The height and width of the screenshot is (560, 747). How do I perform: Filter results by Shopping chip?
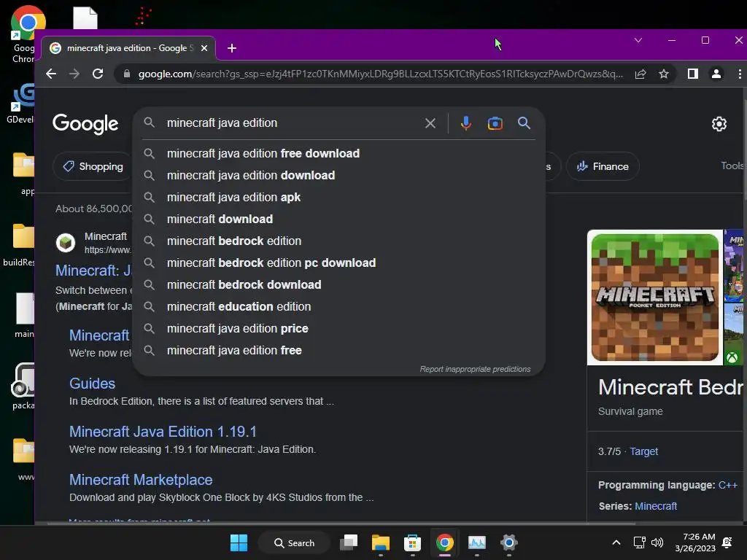[x=93, y=166]
